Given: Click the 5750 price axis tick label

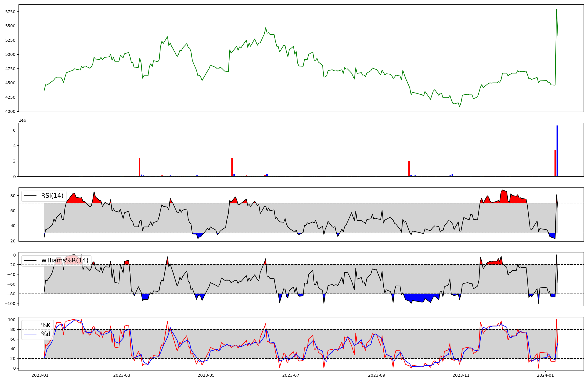Looking at the screenshot, I should [x=10, y=12].
